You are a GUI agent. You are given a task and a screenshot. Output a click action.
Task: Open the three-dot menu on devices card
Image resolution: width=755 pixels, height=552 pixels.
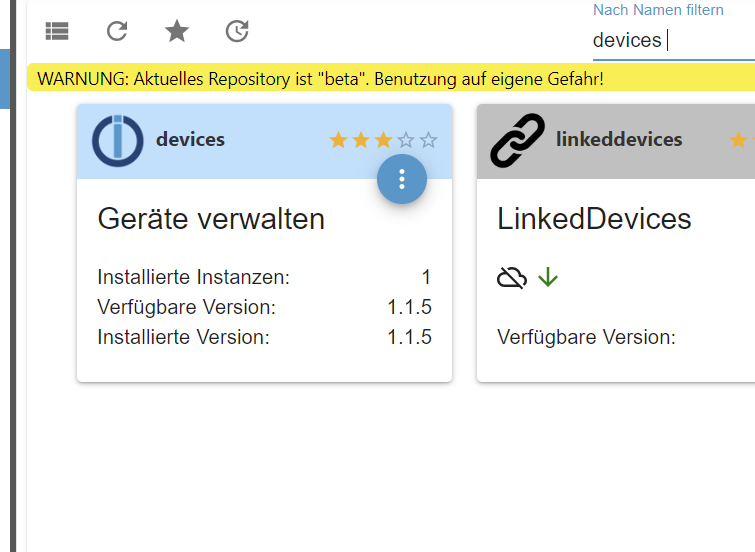coord(402,179)
